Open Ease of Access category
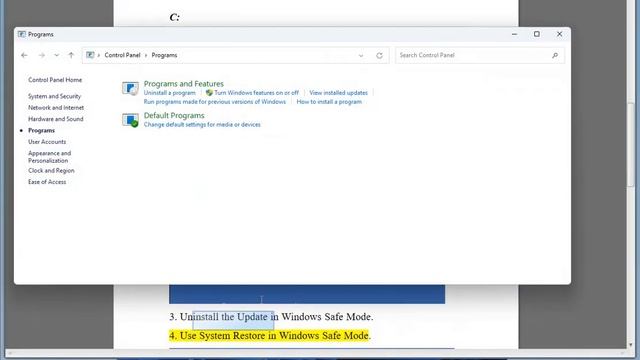This screenshot has width=640, height=360. pyautogui.click(x=47, y=182)
